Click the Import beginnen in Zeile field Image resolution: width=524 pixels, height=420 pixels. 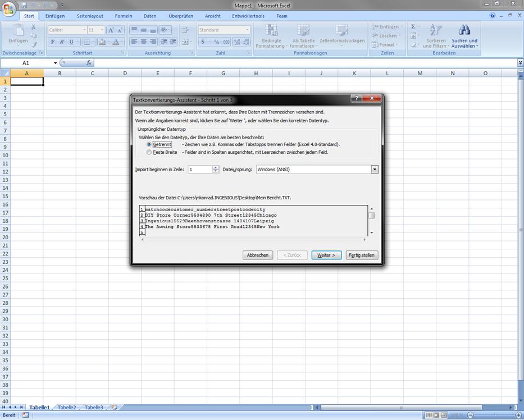point(200,169)
